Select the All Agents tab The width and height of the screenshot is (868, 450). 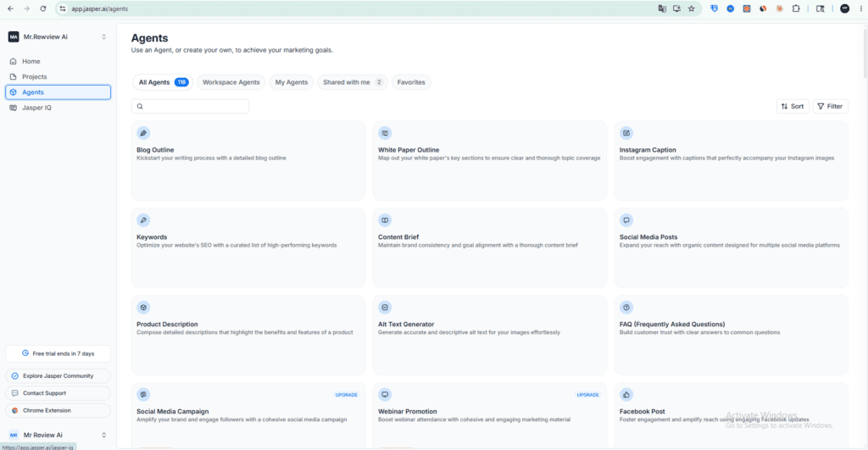point(163,82)
